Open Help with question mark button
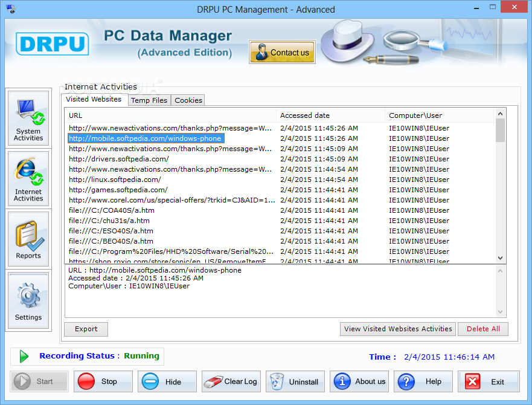 tap(423, 381)
